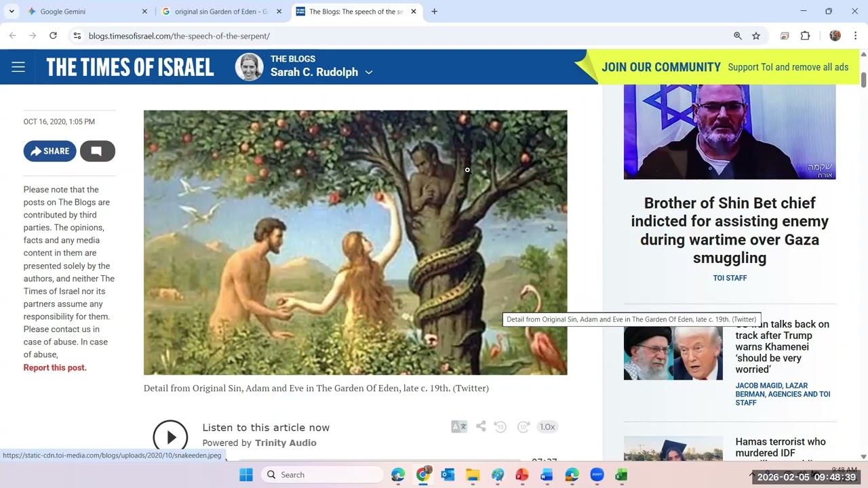The width and height of the screenshot is (868, 488).
Task: Open the zoom magnifier icon in address bar
Action: (x=738, y=36)
